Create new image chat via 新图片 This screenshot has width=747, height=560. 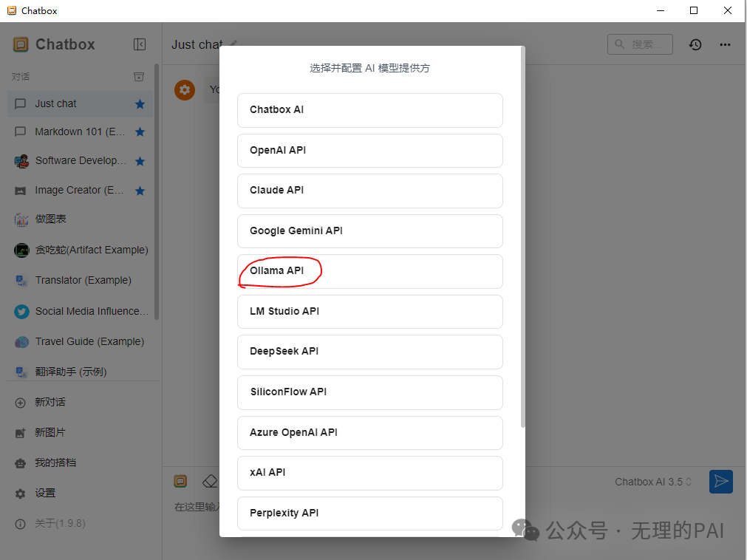81,433
